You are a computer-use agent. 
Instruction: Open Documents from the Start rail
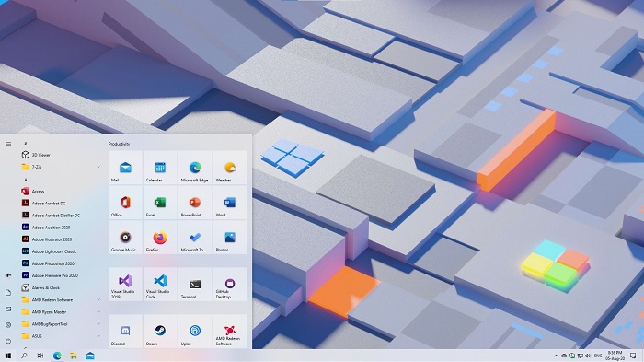pyautogui.click(x=8, y=293)
